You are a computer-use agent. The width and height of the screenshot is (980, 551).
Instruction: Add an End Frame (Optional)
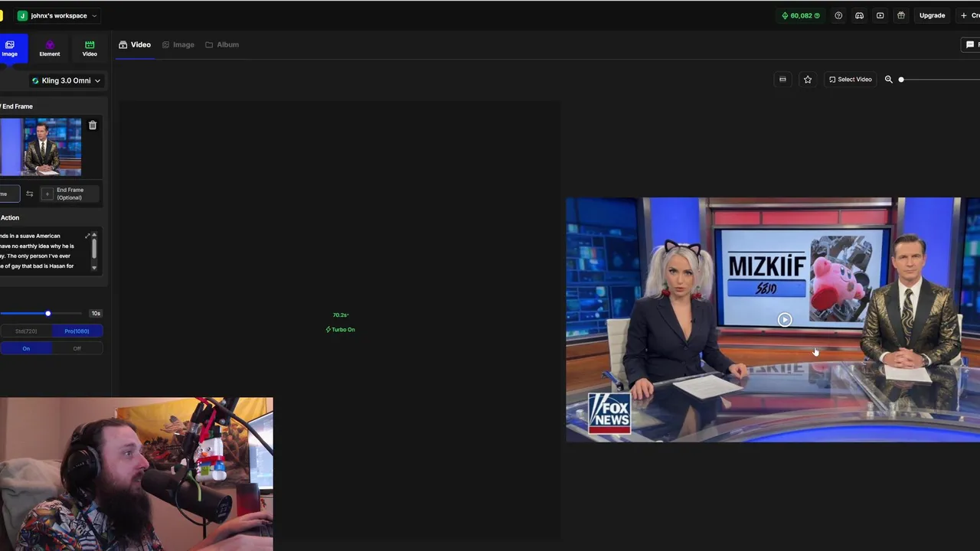coord(70,194)
